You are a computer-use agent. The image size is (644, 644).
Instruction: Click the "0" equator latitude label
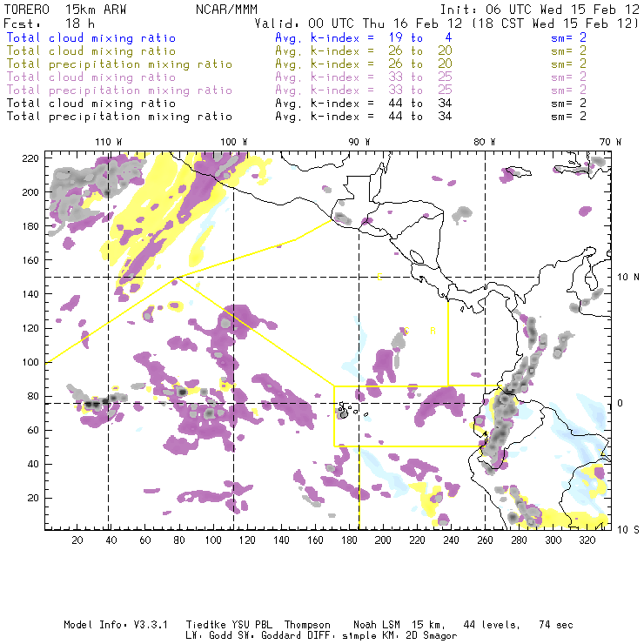pyautogui.click(x=621, y=403)
